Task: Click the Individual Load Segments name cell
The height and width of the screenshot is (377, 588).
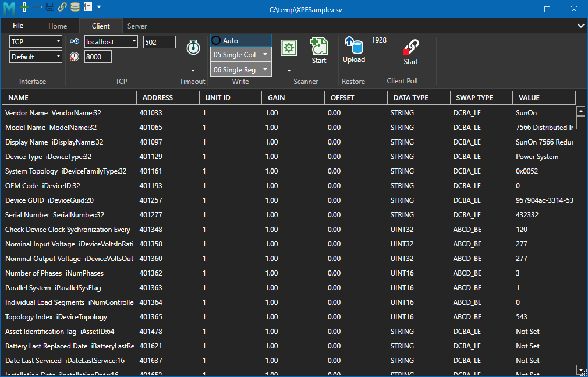Action: click(69, 302)
